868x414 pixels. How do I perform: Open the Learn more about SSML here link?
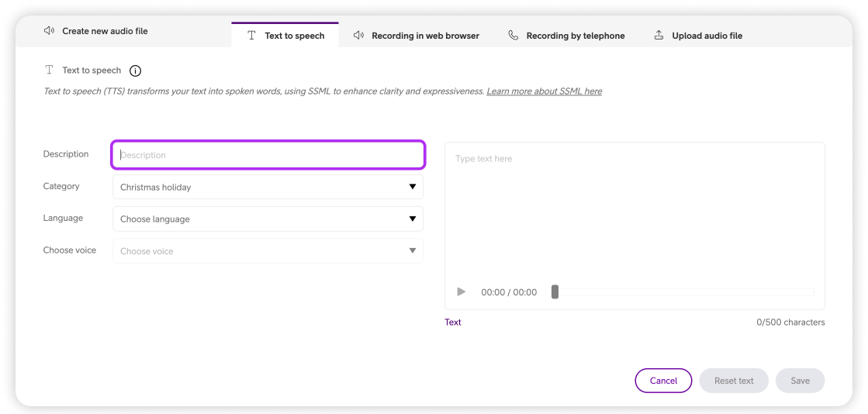(544, 91)
